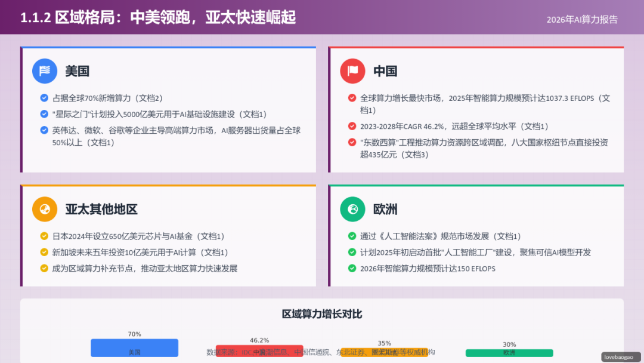
Task: Click the red checkmark before 东数西算 item
Action: (351, 143)
